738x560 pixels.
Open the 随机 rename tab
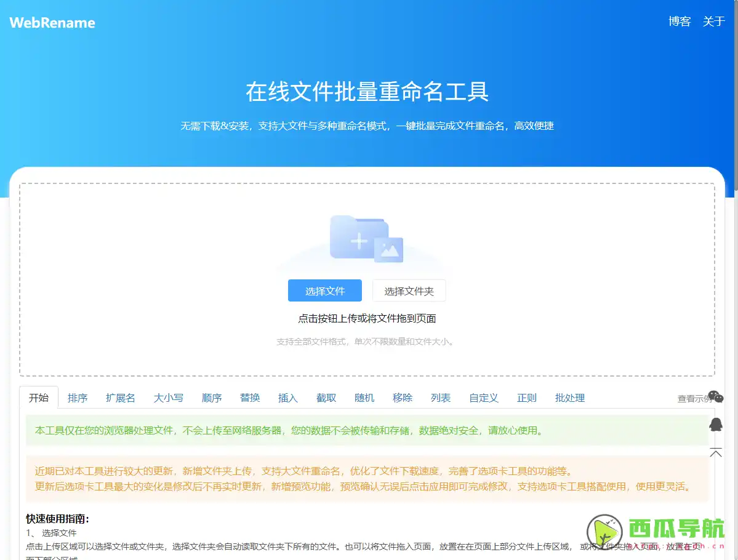coord(364,398)
